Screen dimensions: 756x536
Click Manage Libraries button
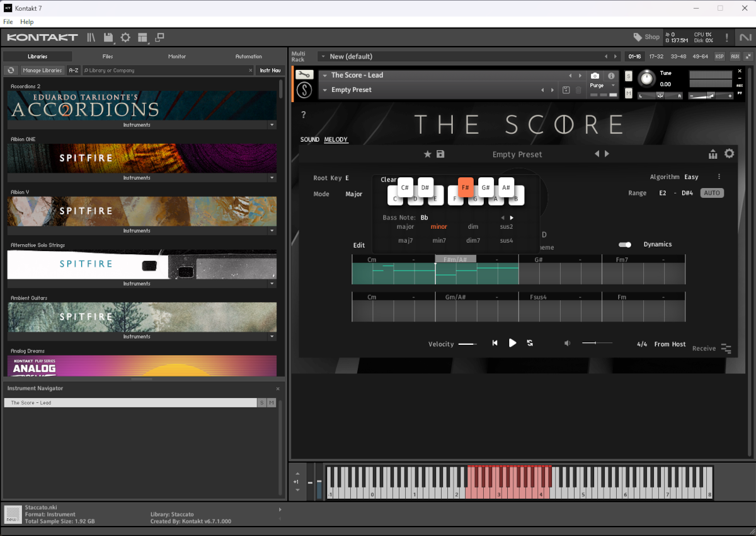43,71
